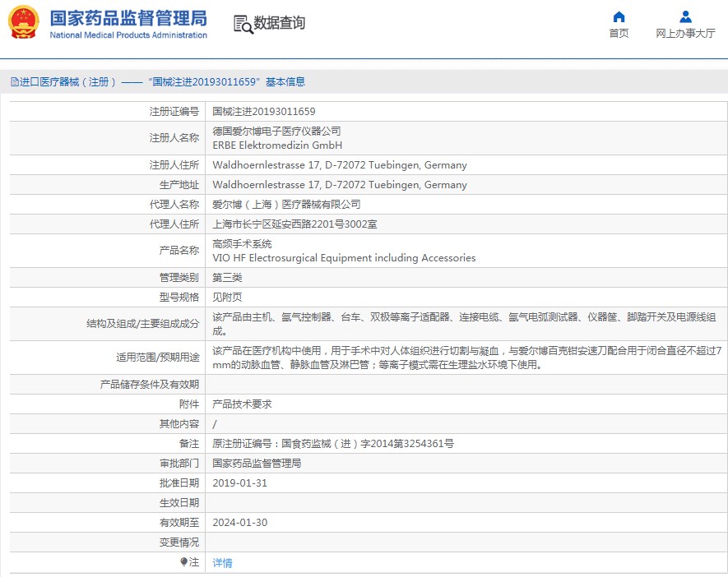728x577 pixels.
Task: Click the national emblem logo
Action: tap(23, 22)
